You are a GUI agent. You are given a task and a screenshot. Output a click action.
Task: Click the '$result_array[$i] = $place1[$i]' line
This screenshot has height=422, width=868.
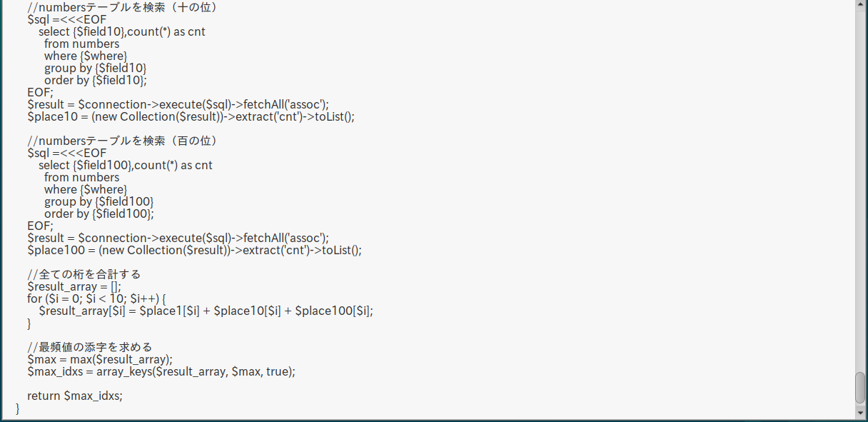(x=206, y=311)
